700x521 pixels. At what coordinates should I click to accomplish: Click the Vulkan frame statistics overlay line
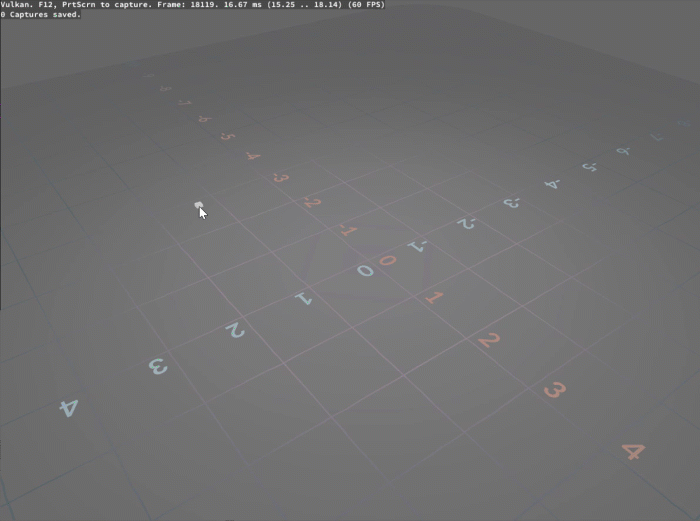point(192,4)
